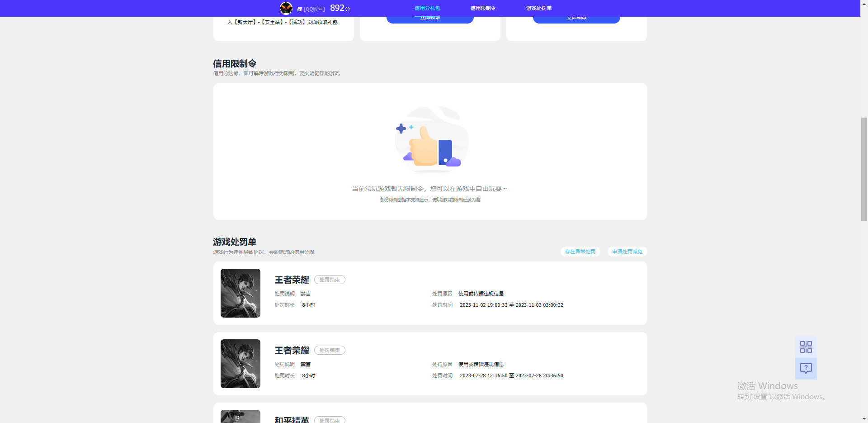This screenshot has width=868, height=423.
Task: Click 处罚结束 badge on 2023-07-28 penalty
Action: pos(330,350)
